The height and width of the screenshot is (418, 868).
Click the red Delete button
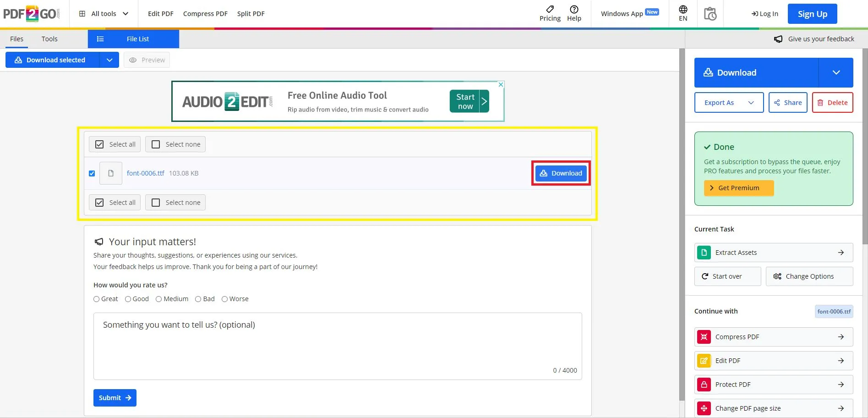[832, 103]
